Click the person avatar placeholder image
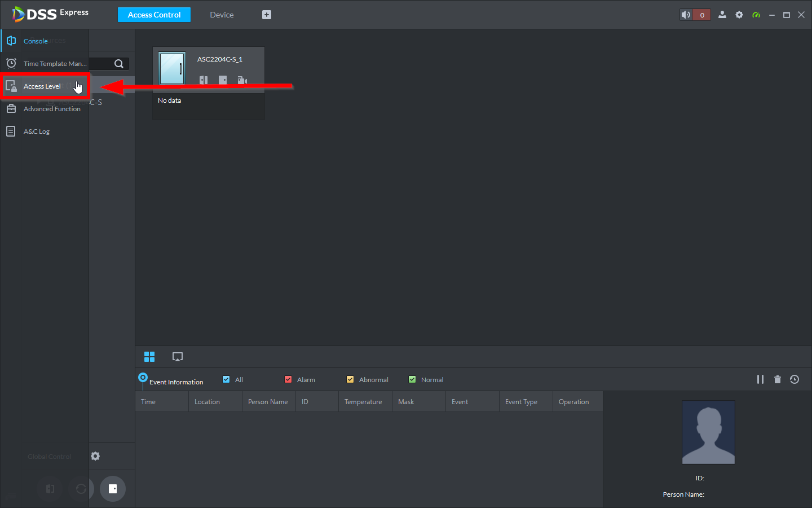This screenshot has height=508, width=812. pos(708,432)
